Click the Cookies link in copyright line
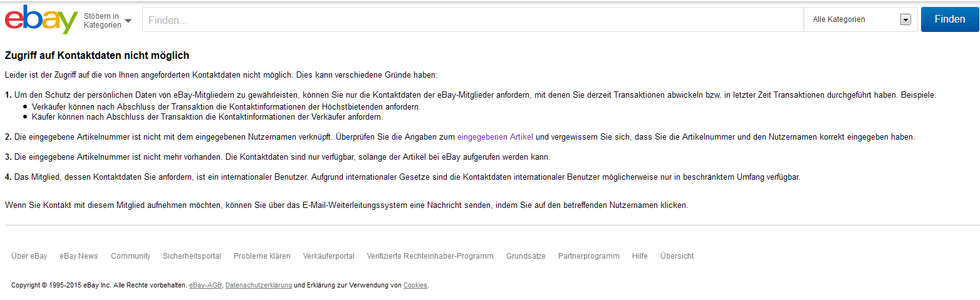 [415, 286]
